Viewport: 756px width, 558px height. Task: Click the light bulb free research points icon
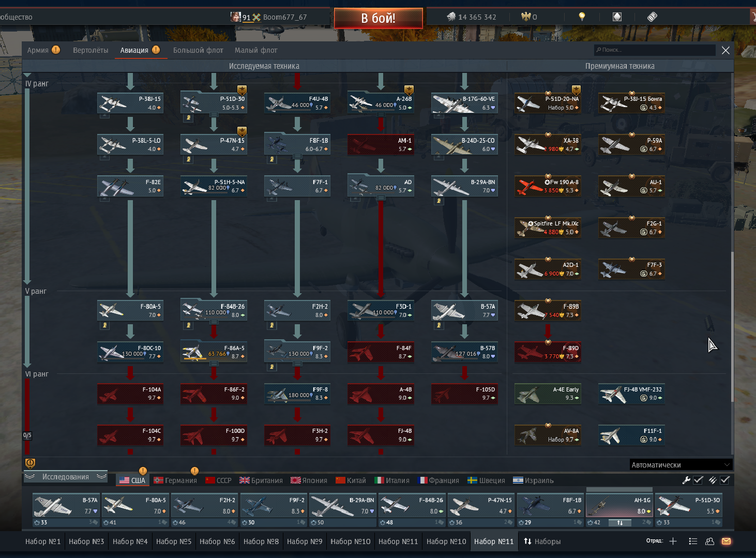point(582,17)
